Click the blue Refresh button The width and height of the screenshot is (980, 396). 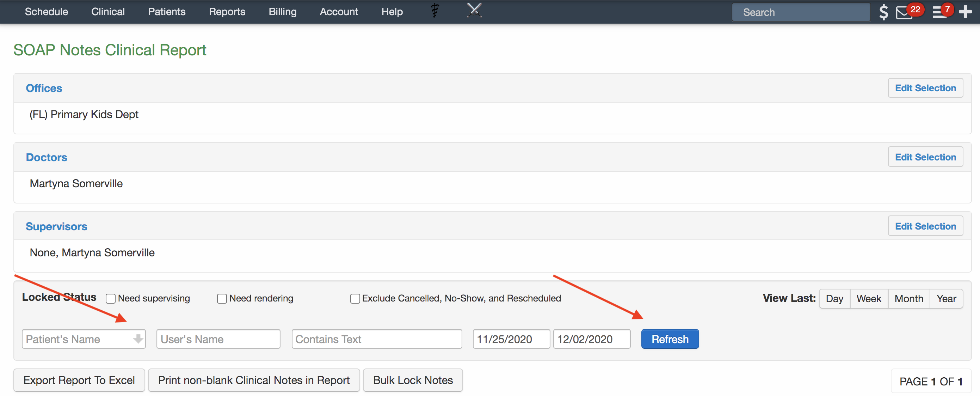(x=670, y=339)
